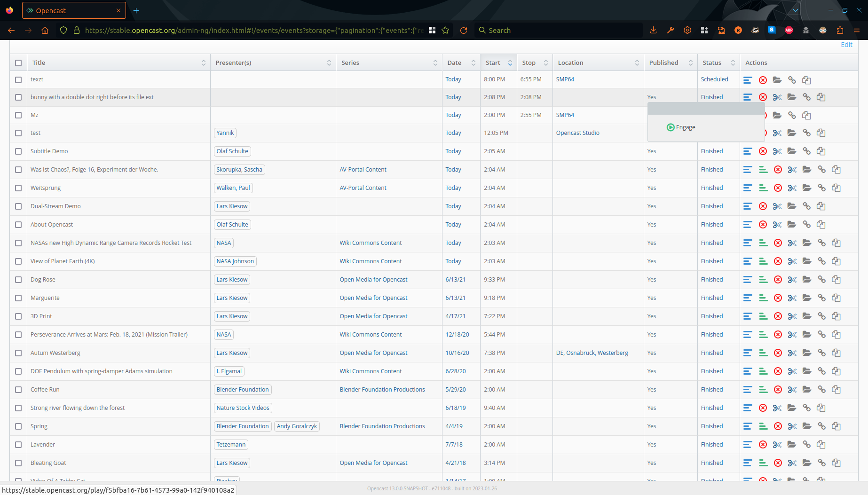Screen dimensions: 868x495
Task: Open the Adblock Plus extension icon
Action: pyautogui.click(x=789, y=30)
